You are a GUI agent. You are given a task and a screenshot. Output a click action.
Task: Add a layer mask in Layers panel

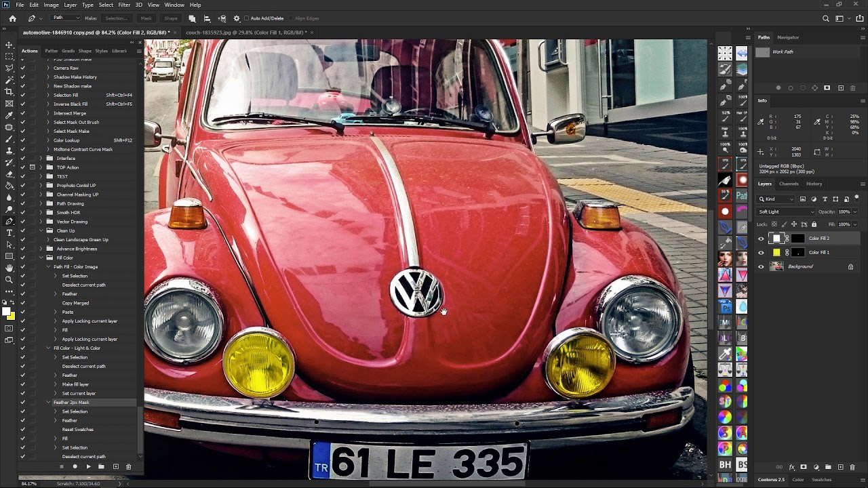pyautogui.click(x=804, y=468)
